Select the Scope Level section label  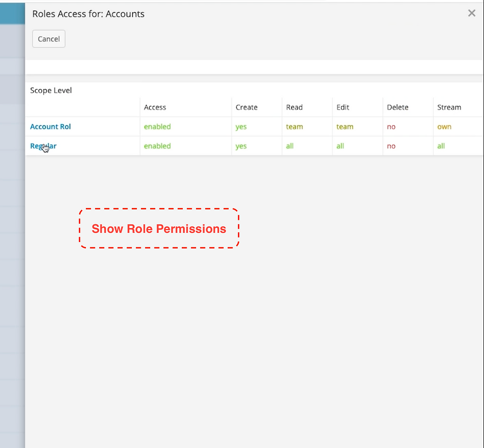coord(51,90)
